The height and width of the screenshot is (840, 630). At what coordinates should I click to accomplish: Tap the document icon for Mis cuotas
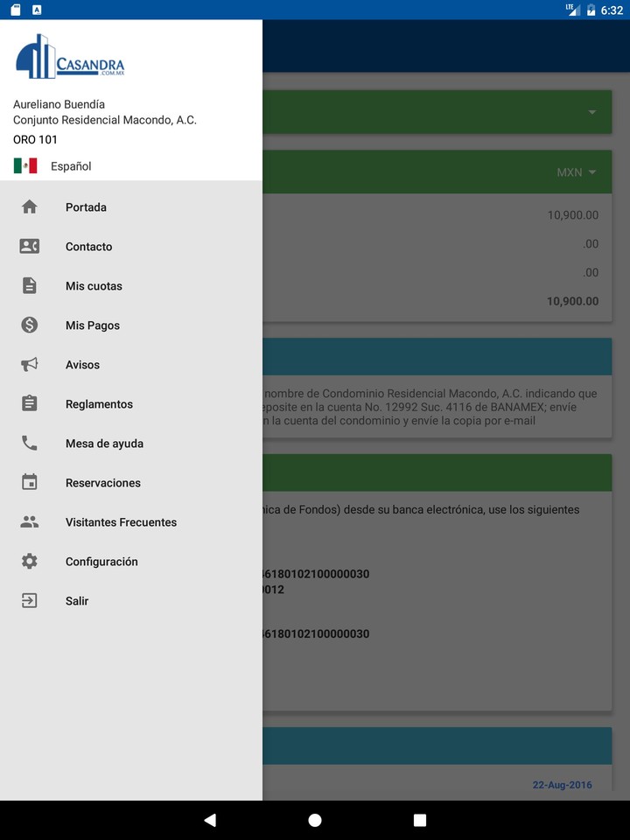[x=30, y=286]
